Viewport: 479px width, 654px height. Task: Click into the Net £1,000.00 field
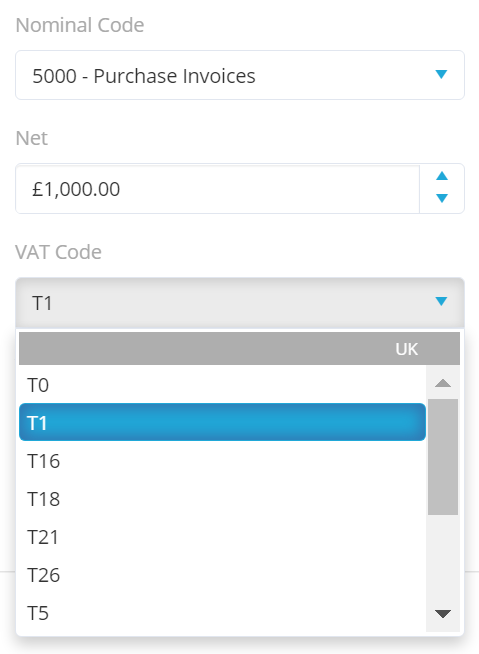tap(217, 189)
